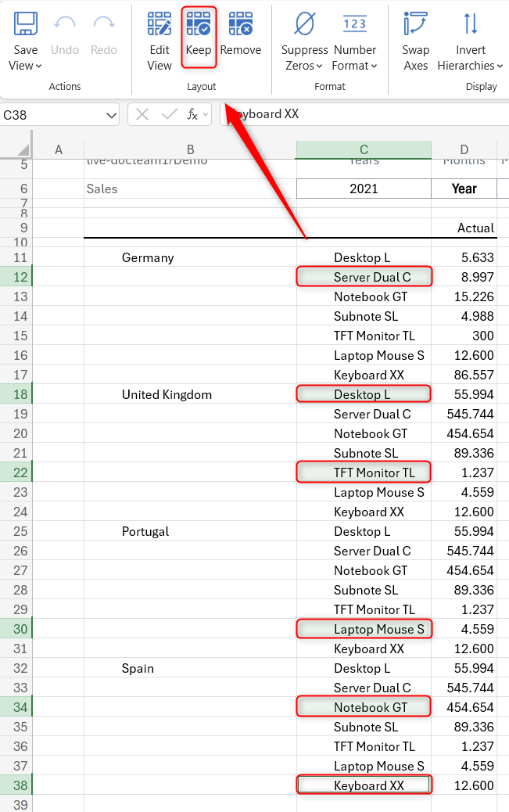Open the Name Box dropdown showing C38
The image size is (509, 812).
coord(112,113)
